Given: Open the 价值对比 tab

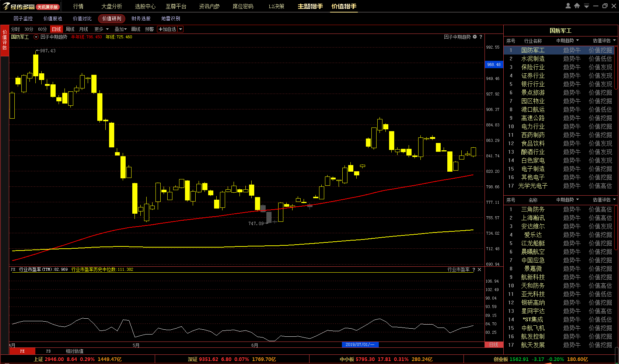Looking at the screenshot, I should [82, 18].
